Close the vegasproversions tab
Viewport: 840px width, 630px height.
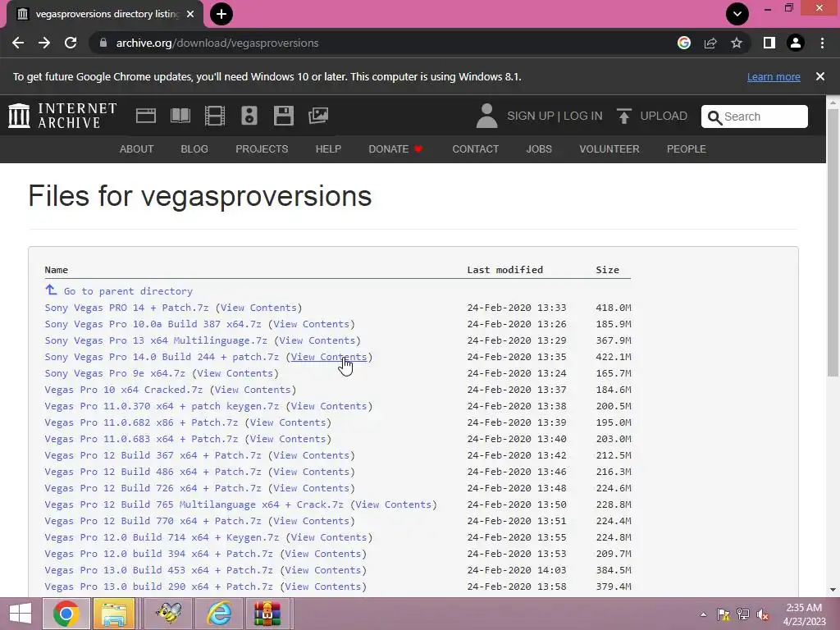(x=190, y=14)
